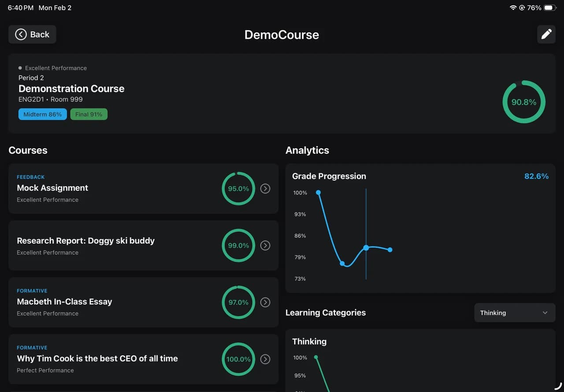Viewport: 564px width, 392px height.
Task: Open Mock Assignment course card
Action: click(143, 189)
